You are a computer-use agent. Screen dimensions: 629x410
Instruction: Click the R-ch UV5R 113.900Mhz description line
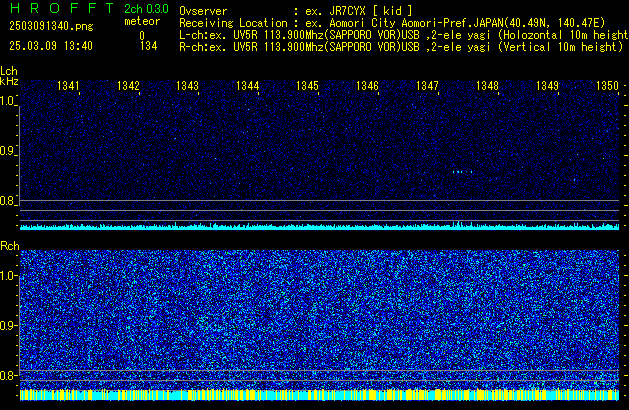coord(401,47)
